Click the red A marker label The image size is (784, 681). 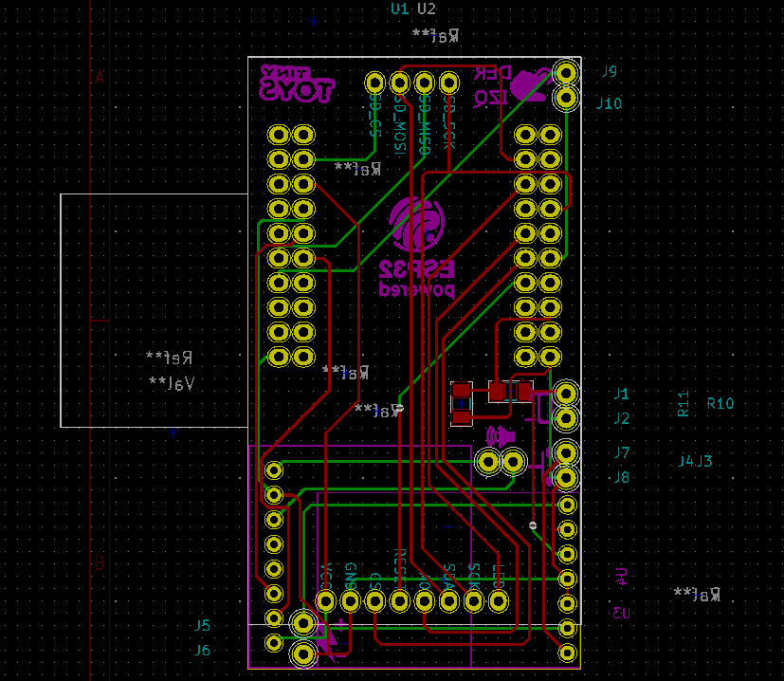click(x=100, y=78)
